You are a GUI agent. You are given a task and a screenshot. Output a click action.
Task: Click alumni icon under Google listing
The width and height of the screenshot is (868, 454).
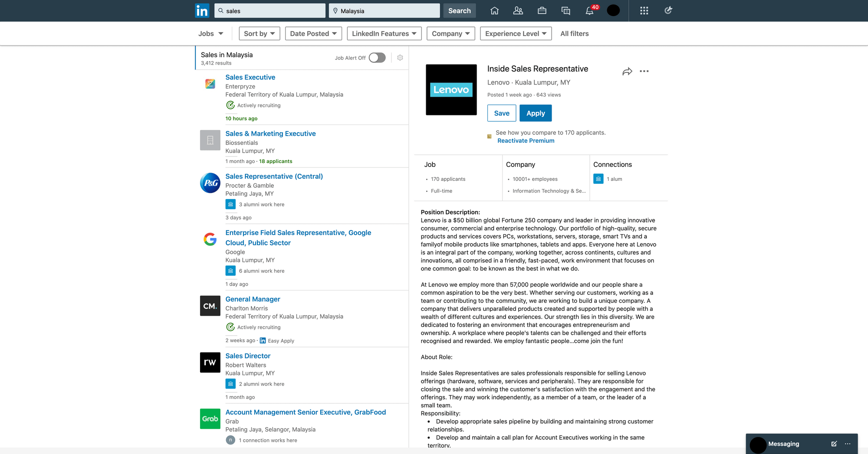coord(230,271)
